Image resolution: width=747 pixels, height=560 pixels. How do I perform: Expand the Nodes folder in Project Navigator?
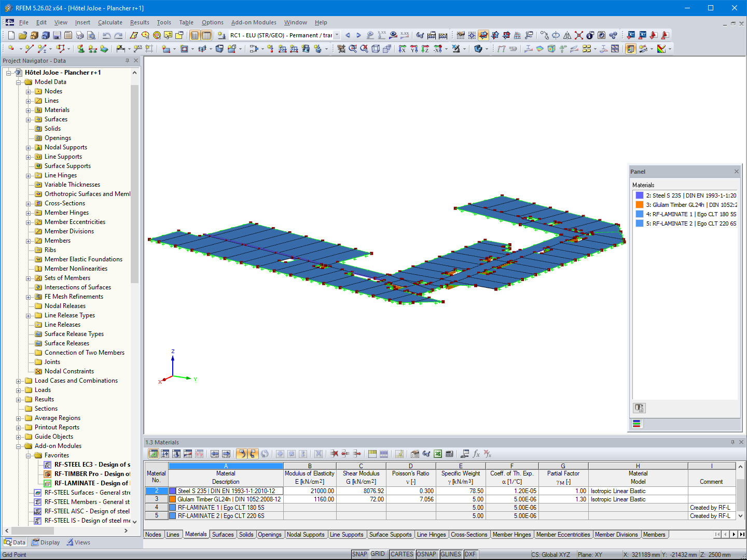(x=30, y=91)
